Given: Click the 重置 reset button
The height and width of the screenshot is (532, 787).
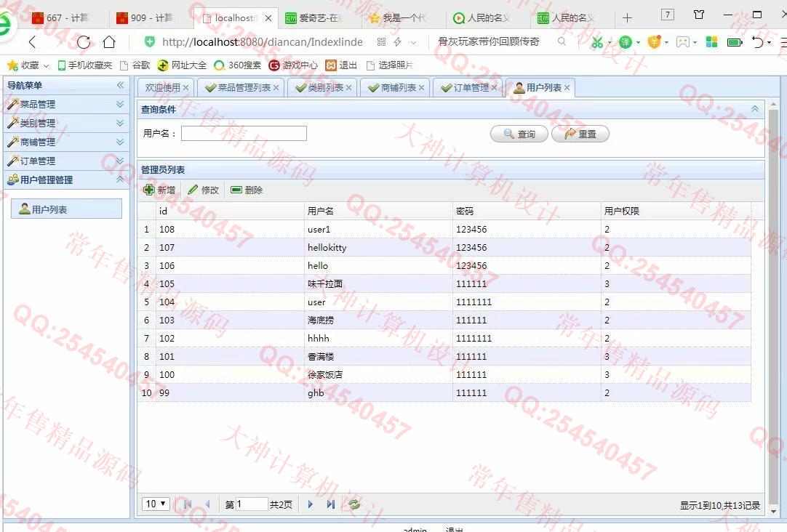Looking at the screenshot, I should [580, 134].
